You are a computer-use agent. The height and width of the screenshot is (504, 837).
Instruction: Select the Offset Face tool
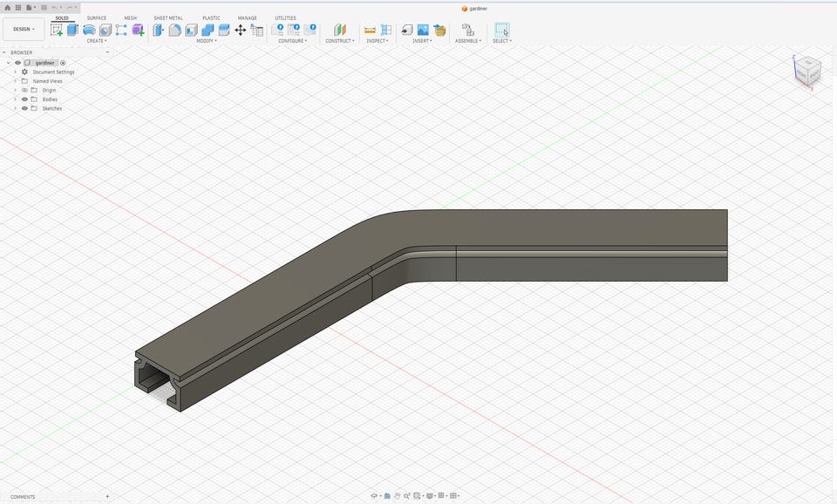click(224, 30)
